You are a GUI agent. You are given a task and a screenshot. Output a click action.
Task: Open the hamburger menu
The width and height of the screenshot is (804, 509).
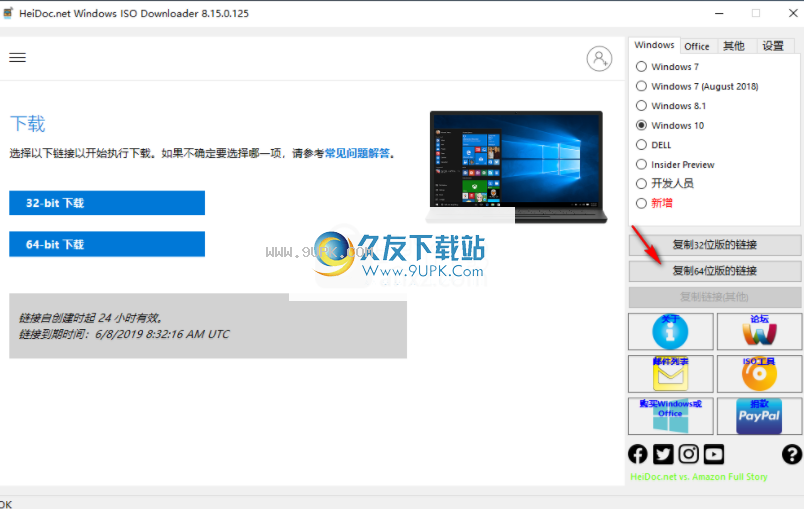click(17, 57)
